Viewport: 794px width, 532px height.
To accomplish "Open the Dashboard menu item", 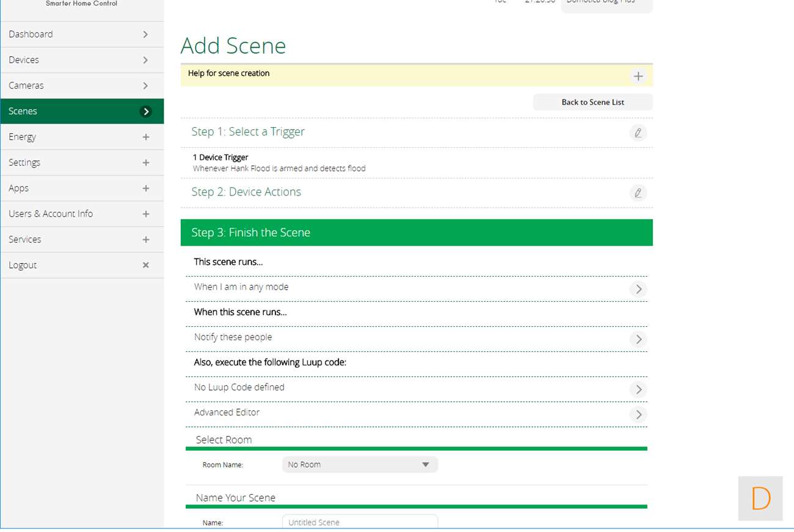I will 82,34.
